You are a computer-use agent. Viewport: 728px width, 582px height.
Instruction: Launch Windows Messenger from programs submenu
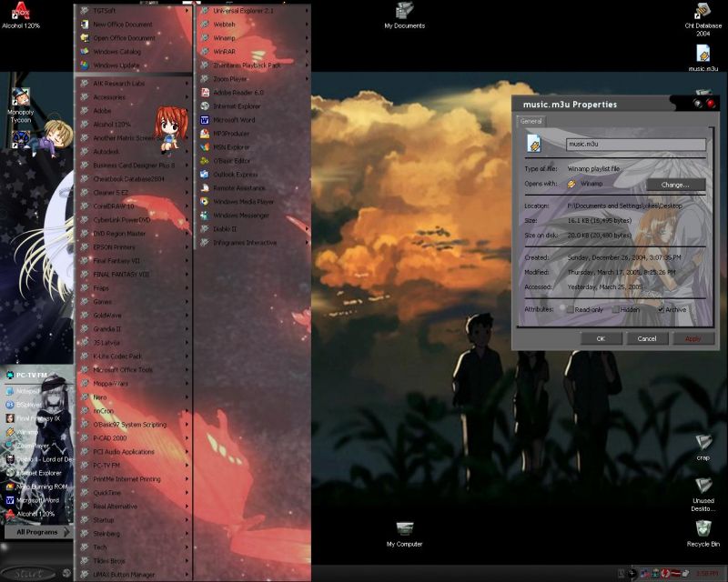253,216
